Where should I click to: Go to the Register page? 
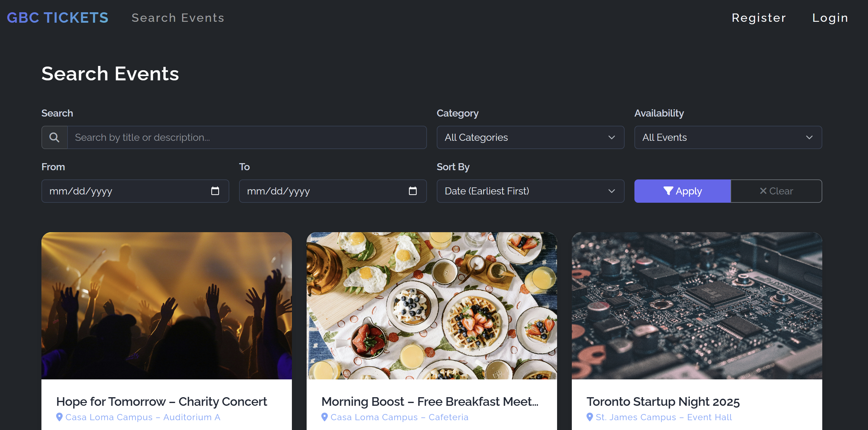pyautogui.click(x=758, y=18)
